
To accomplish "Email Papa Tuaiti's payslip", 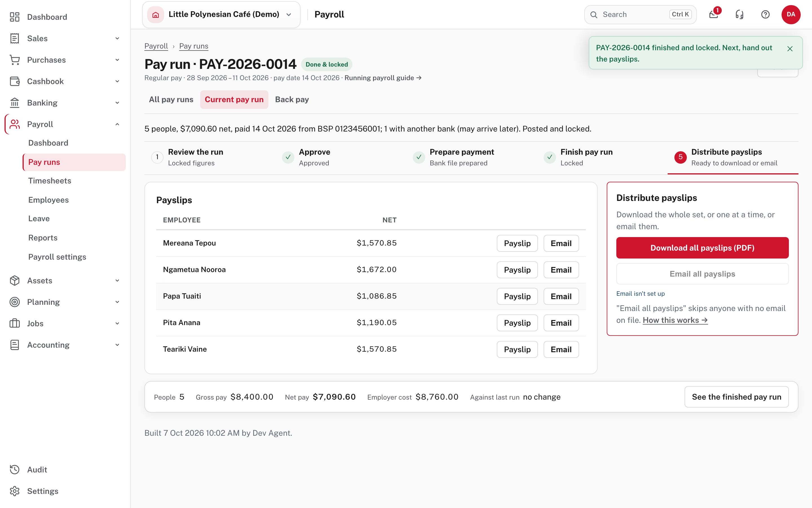I will [561, 296].
